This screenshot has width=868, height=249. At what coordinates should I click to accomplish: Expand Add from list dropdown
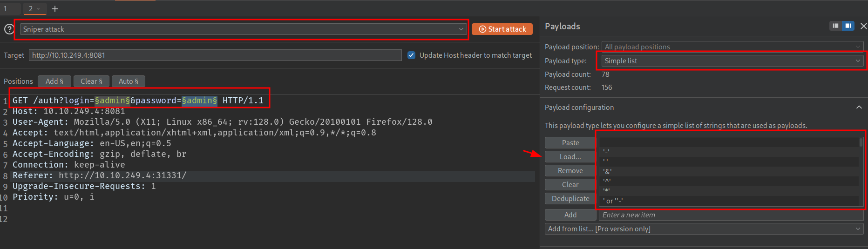click(x=704, y=229)
